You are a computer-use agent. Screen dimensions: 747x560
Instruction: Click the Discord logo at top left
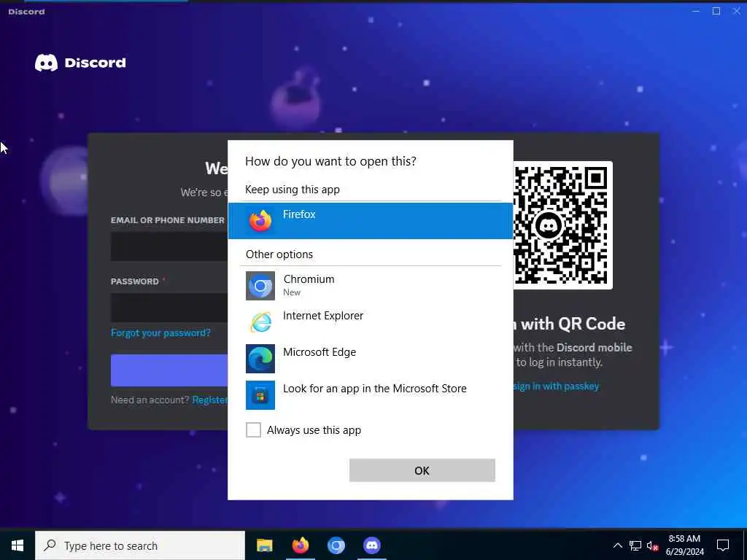80,63
